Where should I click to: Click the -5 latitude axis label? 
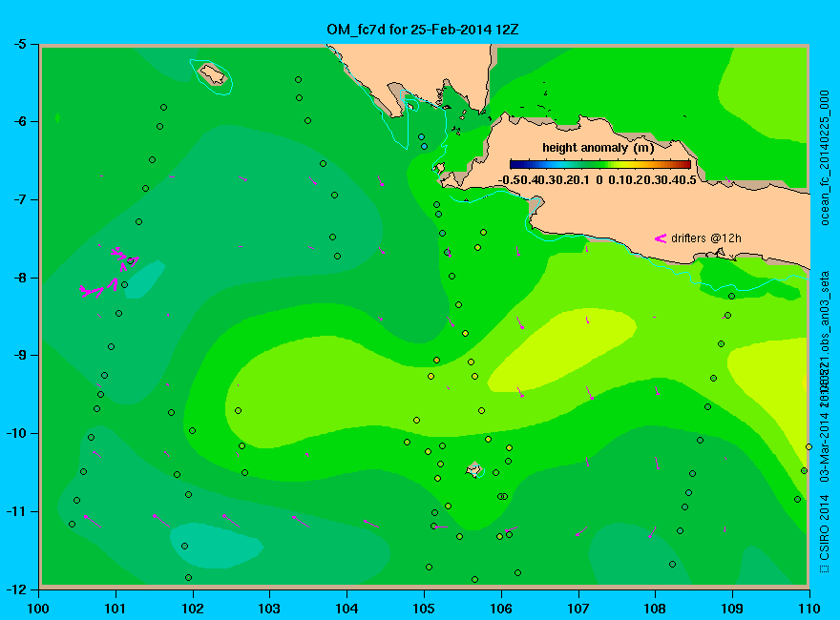click(19, 45)
